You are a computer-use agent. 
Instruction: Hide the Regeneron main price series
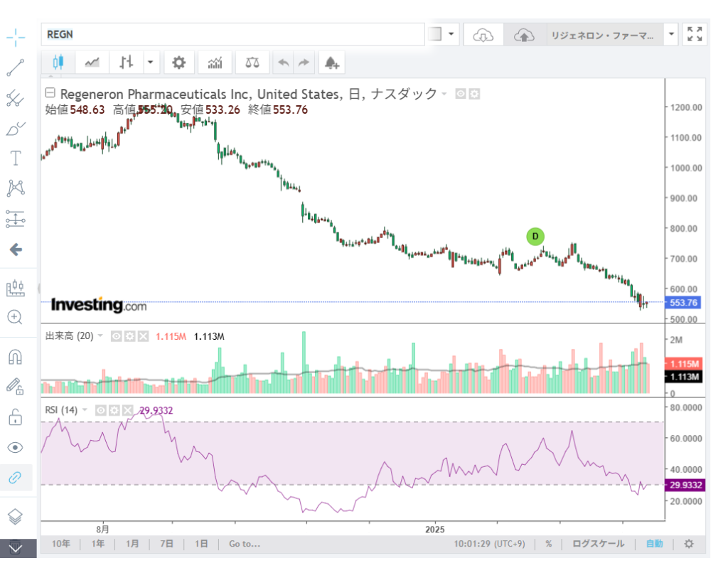coord(461,95)
